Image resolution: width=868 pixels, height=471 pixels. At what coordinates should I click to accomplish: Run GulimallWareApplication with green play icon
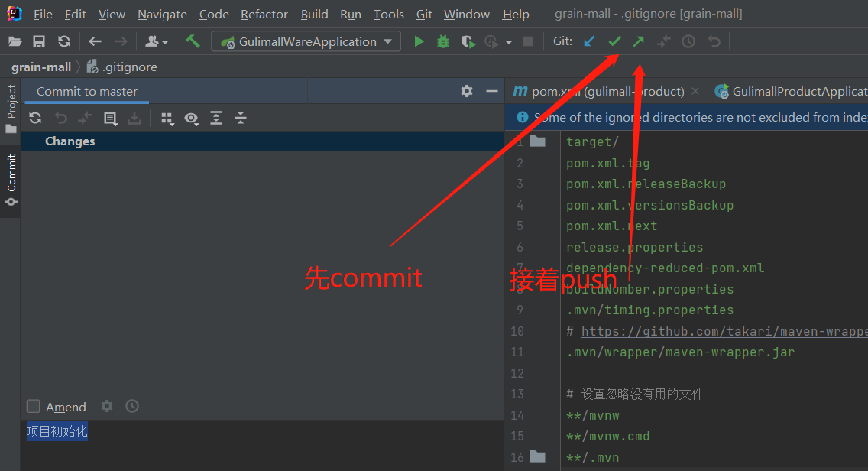click(x=419, y=41)
